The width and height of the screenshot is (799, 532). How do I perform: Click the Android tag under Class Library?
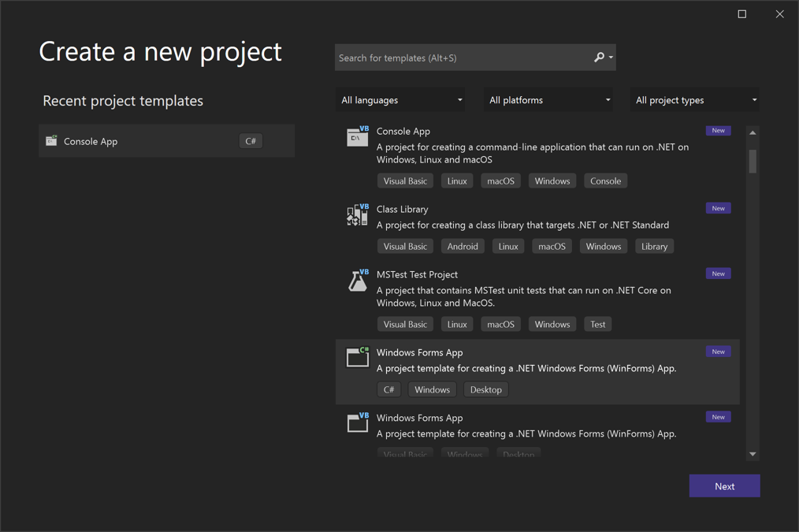click(x=463, y=246)
